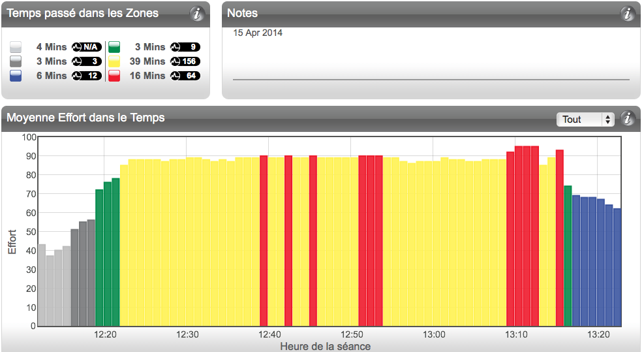Click the last blue bar in the chart
Screen dimensions: 644x352
tap(617, 268)
